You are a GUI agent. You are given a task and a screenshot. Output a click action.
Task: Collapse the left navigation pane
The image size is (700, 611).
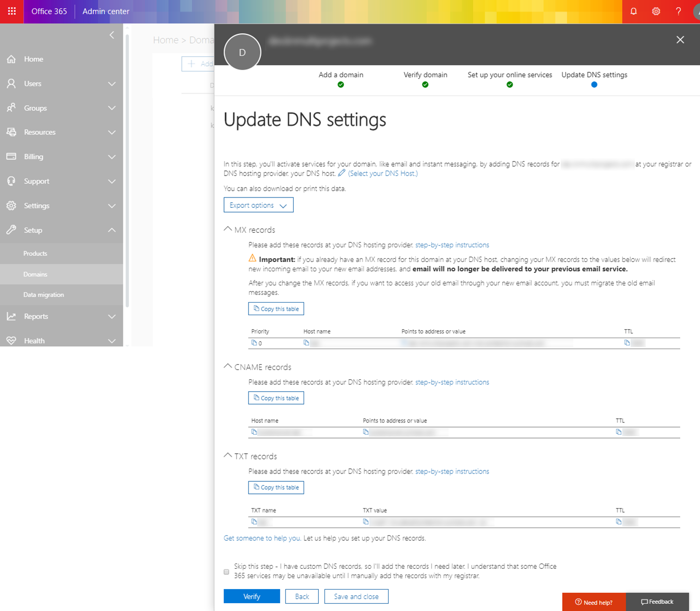click(x=111, y=35)
